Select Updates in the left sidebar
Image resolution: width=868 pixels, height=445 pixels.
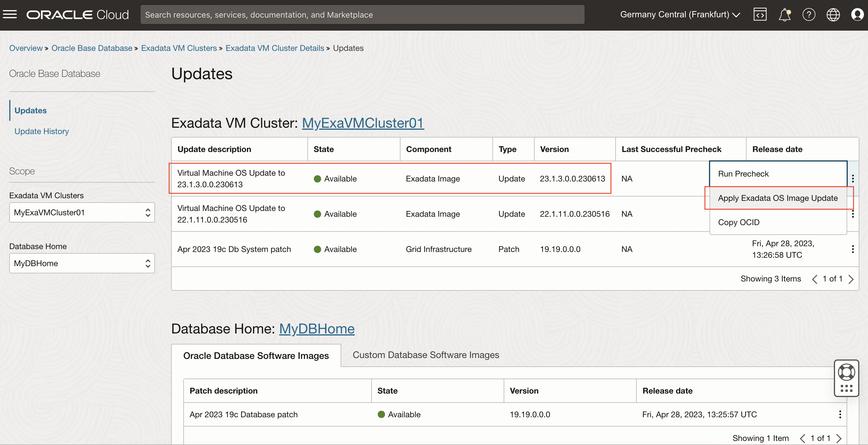coord(30,110)
